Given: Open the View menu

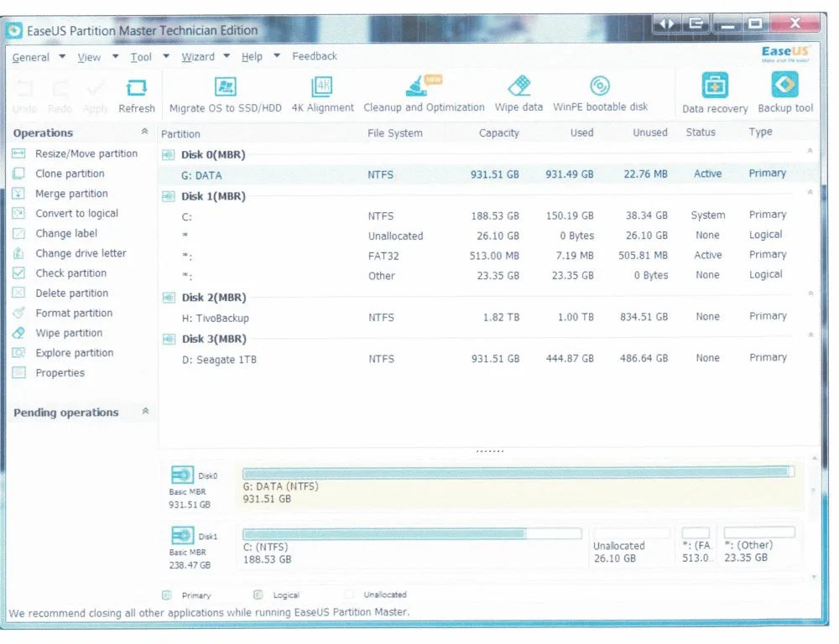Looking at the screenshot, I should click(x=89, y=57).
